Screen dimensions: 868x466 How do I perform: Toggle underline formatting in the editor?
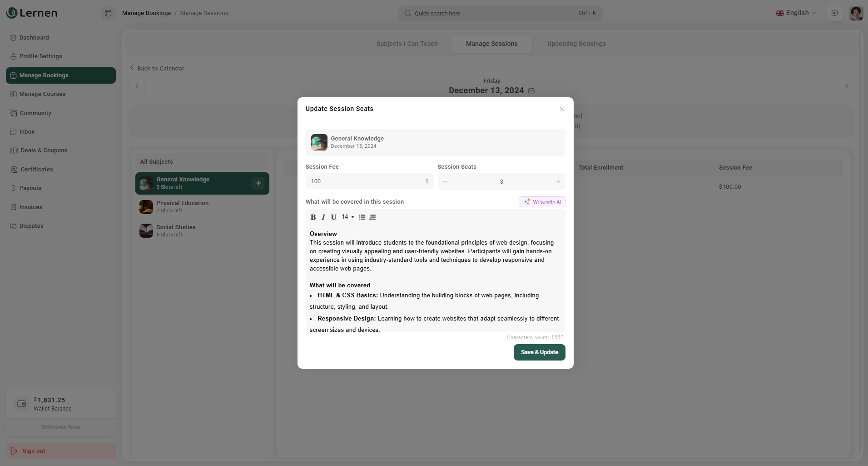333,217
